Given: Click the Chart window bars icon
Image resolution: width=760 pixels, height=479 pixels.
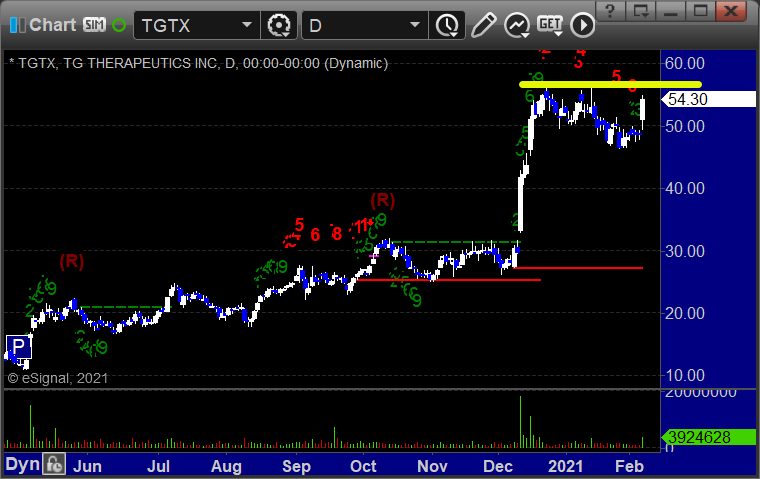Looking at the screenshot, I should tap(17, 25).
